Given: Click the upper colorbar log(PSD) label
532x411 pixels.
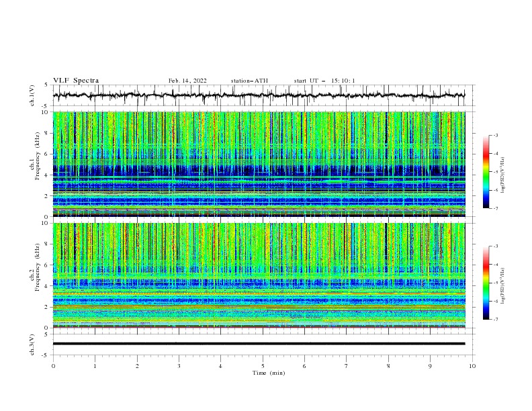Looking at the screenshot, I should pos(503,175).
